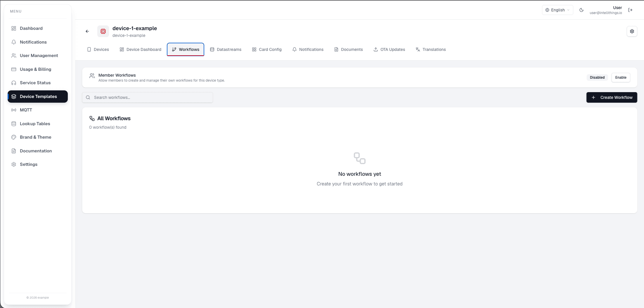644x308 pixels.
Task: Click the Service Status headset icon
Action: tap(14, 83)
